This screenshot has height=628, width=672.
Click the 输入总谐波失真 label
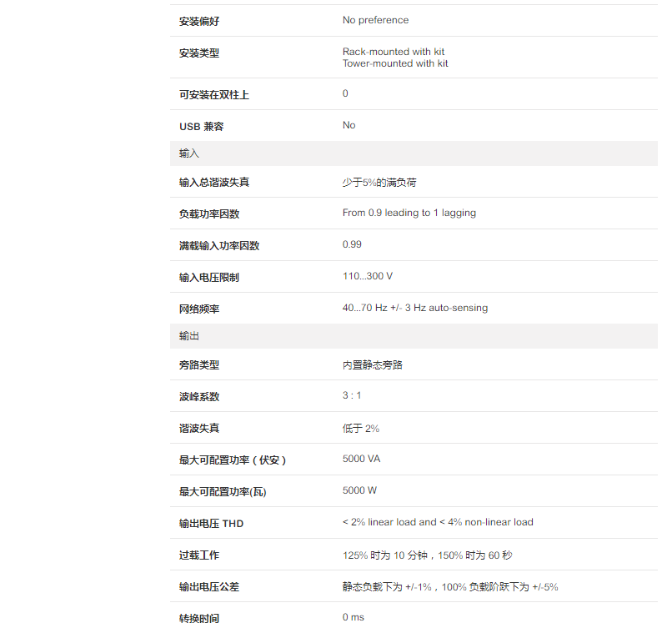[x=214, y=182]
